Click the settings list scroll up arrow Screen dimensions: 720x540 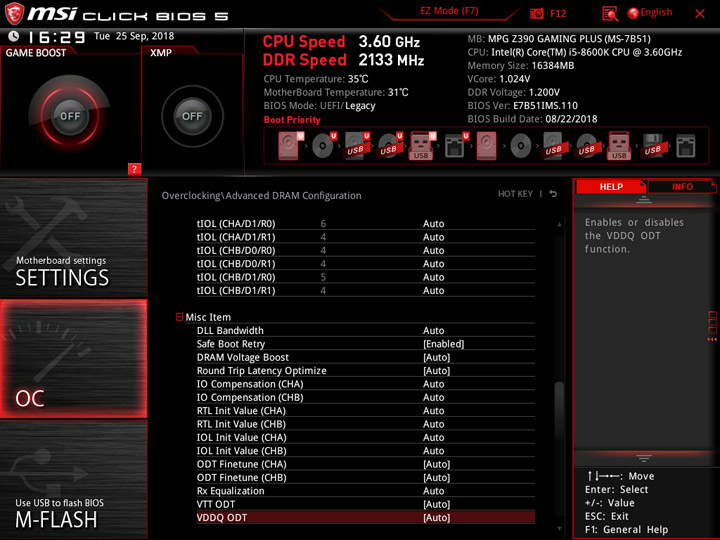click(559, 225)
